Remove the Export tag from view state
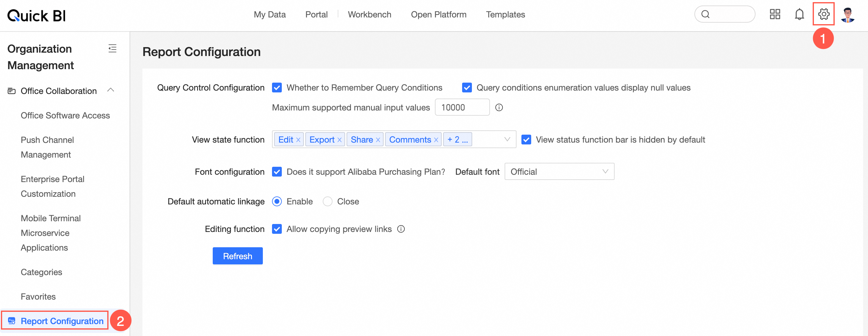868x336 pixels. pyautogui.click(x=339, y=140)
